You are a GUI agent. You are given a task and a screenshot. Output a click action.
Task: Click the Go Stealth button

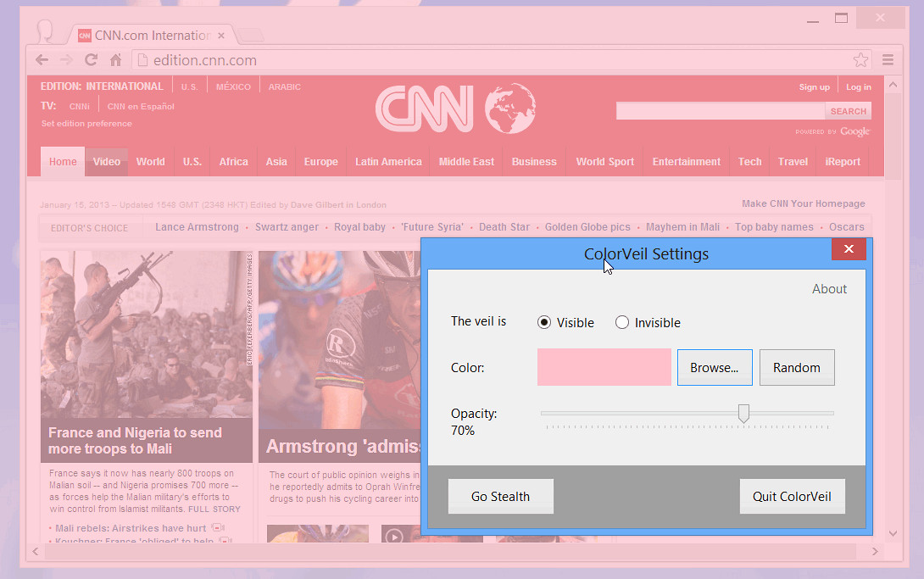pos(500,496)
